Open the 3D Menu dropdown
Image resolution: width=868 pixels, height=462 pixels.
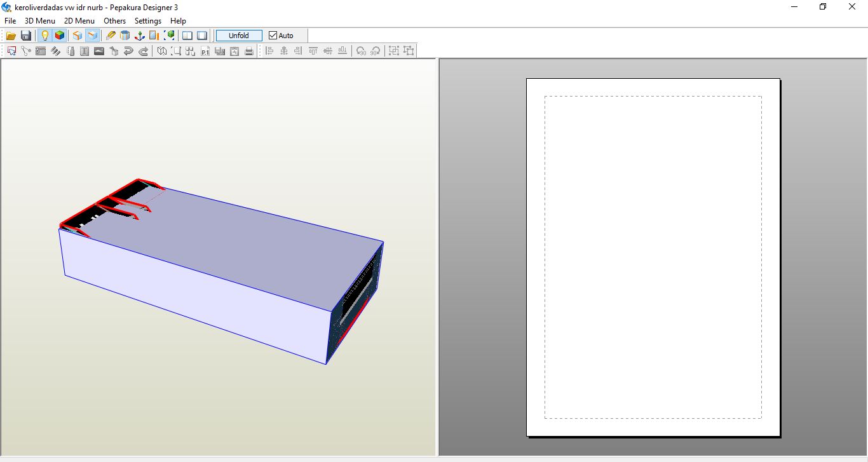click(40, 21)
